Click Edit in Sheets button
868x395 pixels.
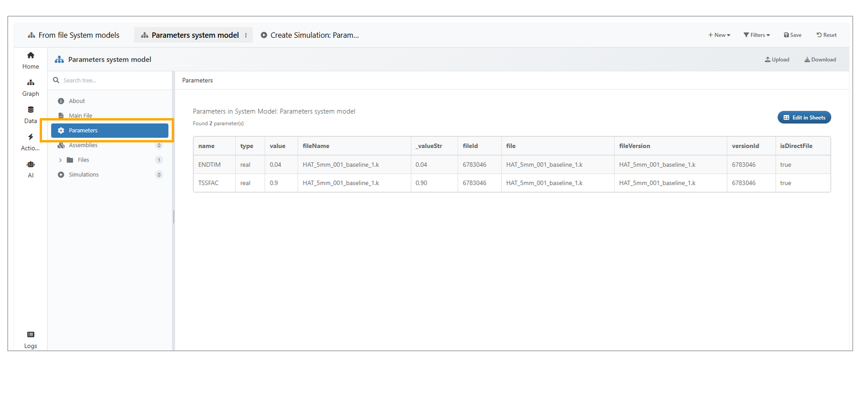coord(804,118)
